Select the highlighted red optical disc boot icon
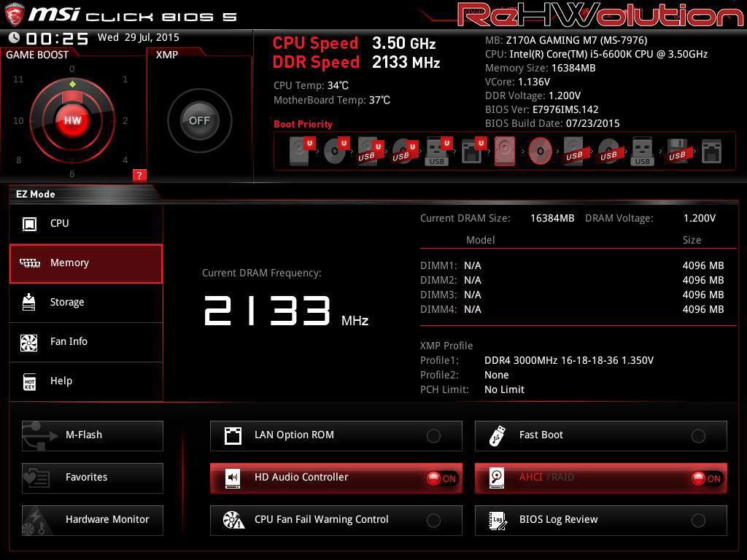This screenshot has height=560, width=747. click(x=540, y=152)
